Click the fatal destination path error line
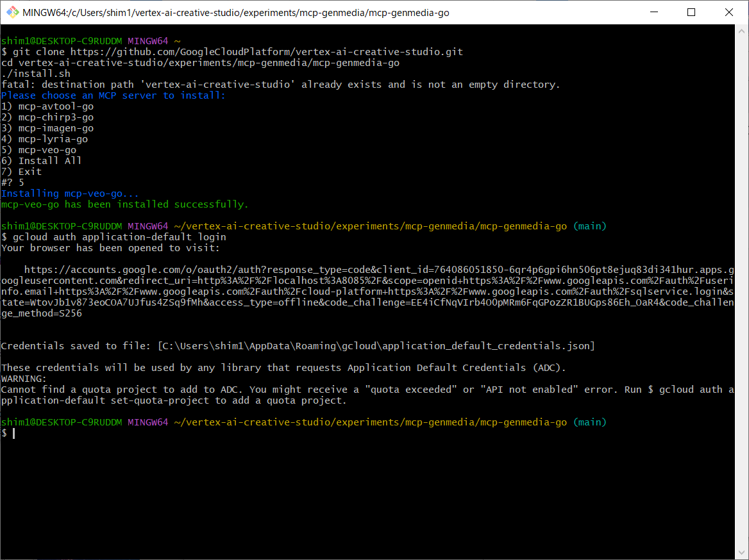Screen dimensions: 749x560 coord(280,85)
